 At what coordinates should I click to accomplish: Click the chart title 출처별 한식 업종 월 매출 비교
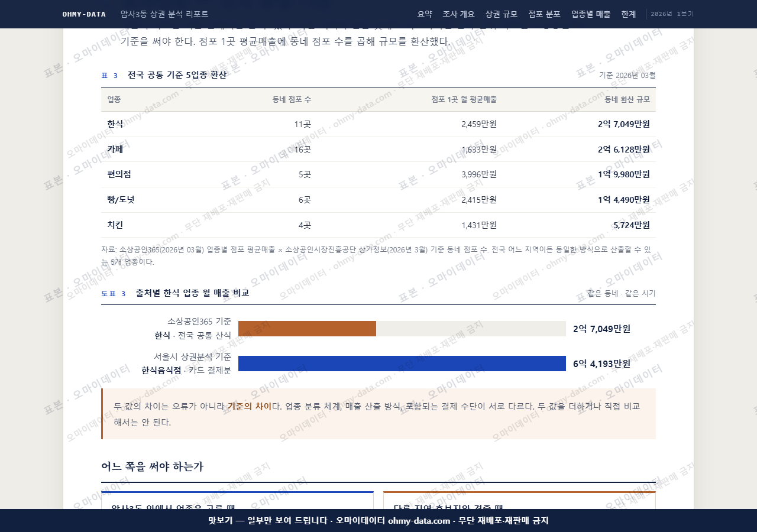pyautogui.click(x=192, y=293)
